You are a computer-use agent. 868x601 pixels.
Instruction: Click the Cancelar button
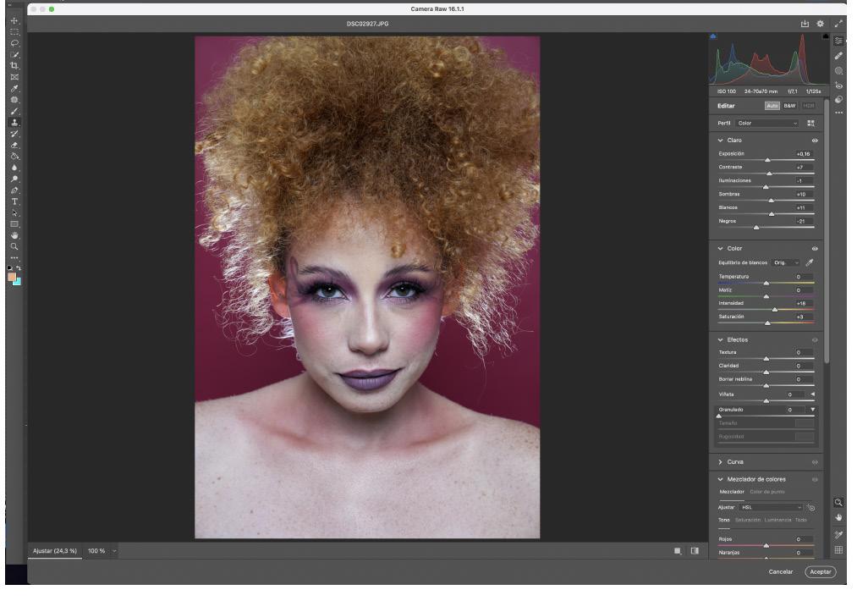[781, 572]
